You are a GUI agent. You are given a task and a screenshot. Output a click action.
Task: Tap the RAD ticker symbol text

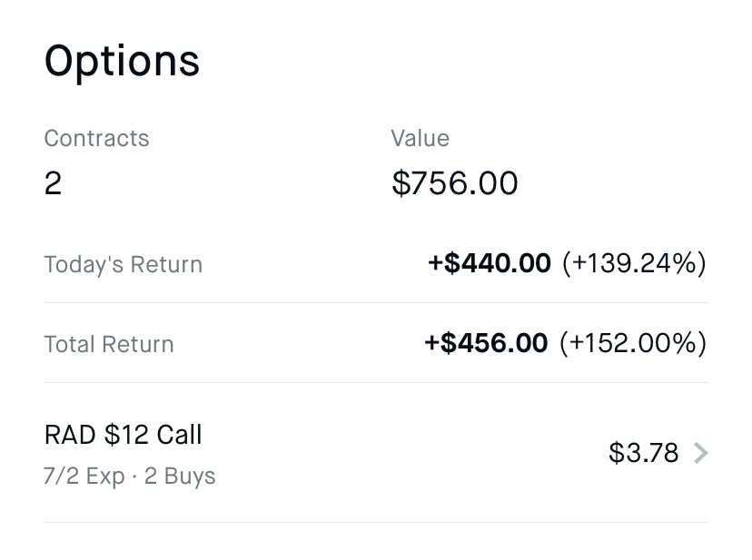(70, 435)
